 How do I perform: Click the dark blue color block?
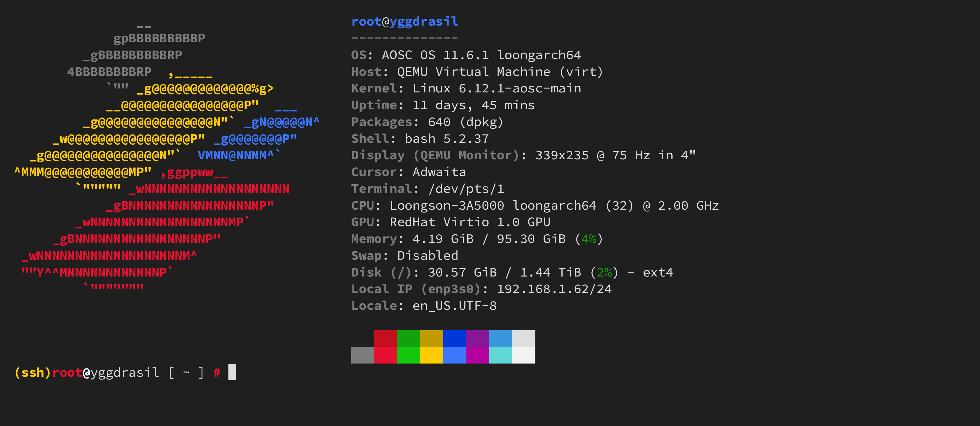click(454, 338)
